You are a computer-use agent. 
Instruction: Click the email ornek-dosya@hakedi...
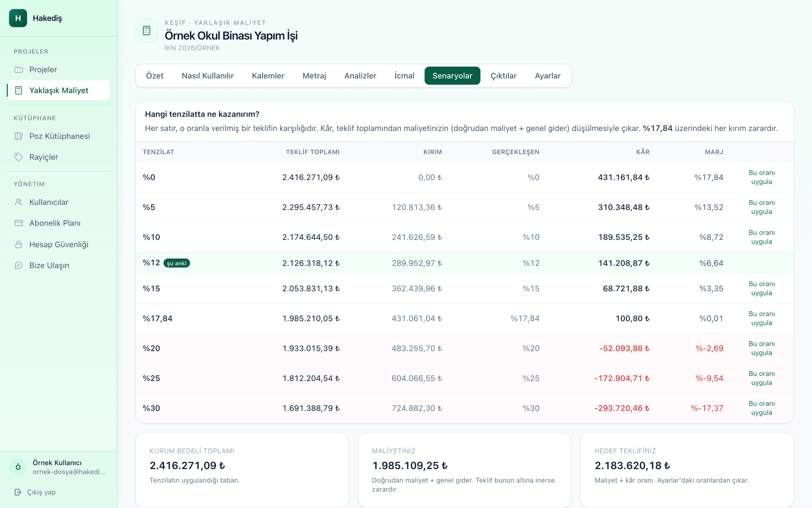(x=69, y=472)
